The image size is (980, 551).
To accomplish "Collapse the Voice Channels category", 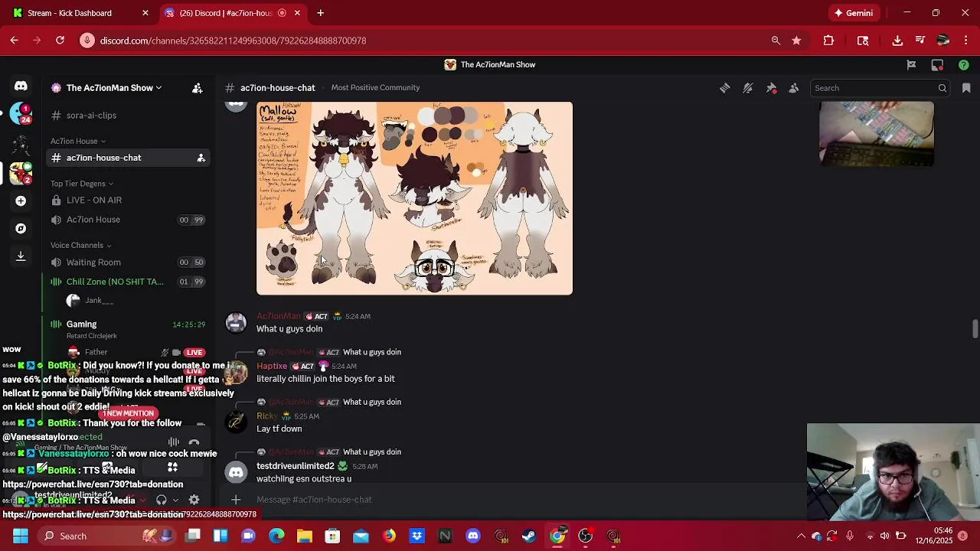I will pos(80,246).
